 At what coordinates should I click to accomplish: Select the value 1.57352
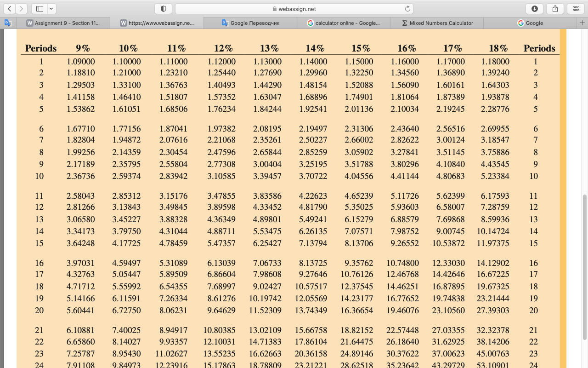221,97
